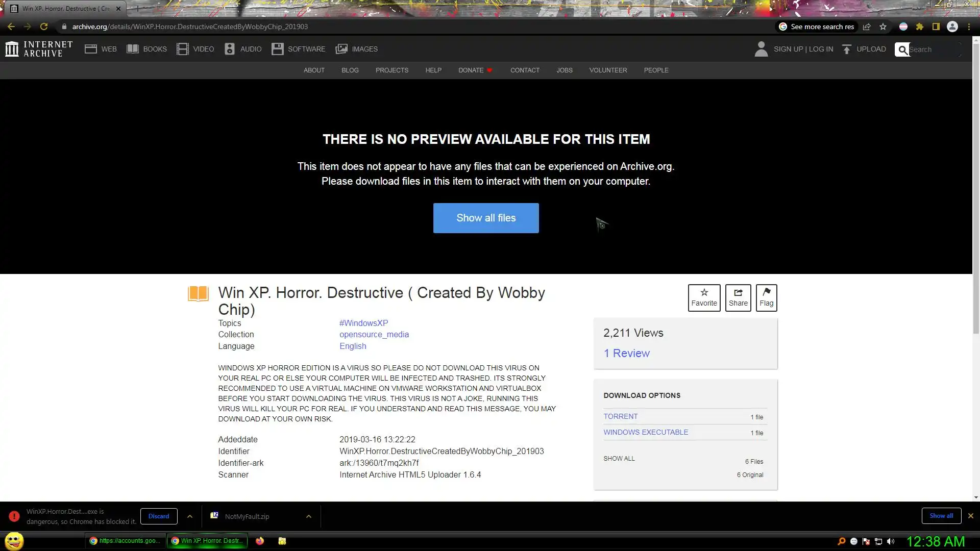Open the Web section icon

click(x=91, y=49)
